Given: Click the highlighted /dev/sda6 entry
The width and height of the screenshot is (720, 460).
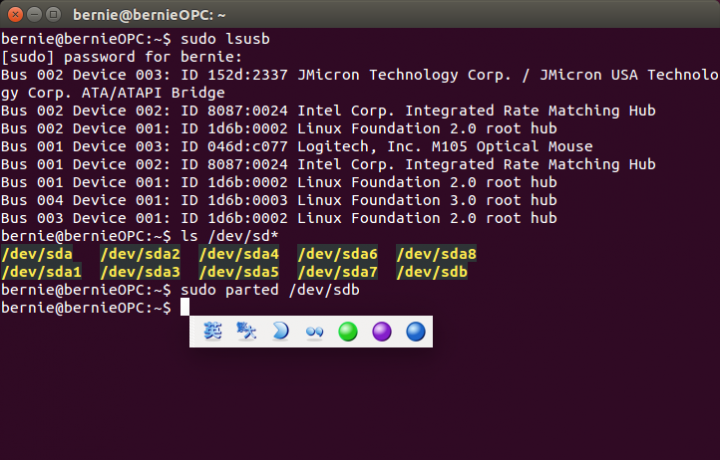Looking at the screenshot, I should pyautogui.click(x=338, y=254).
